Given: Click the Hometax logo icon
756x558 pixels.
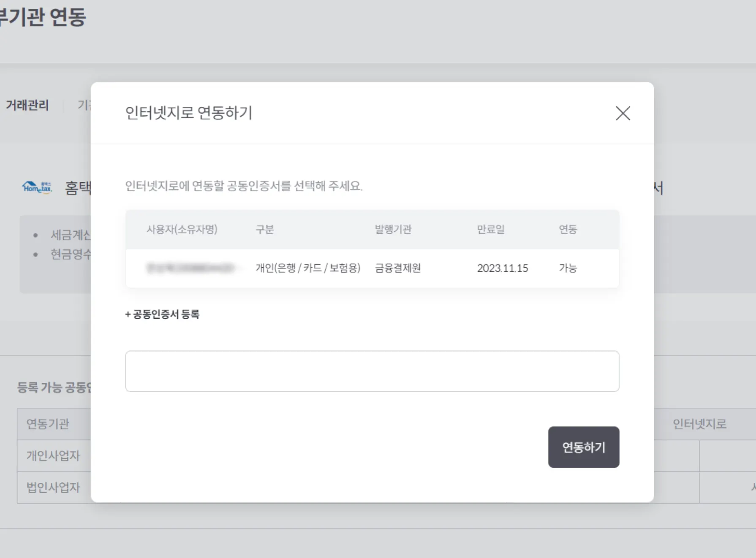Looking at the screenshot, I should (37, 187).
